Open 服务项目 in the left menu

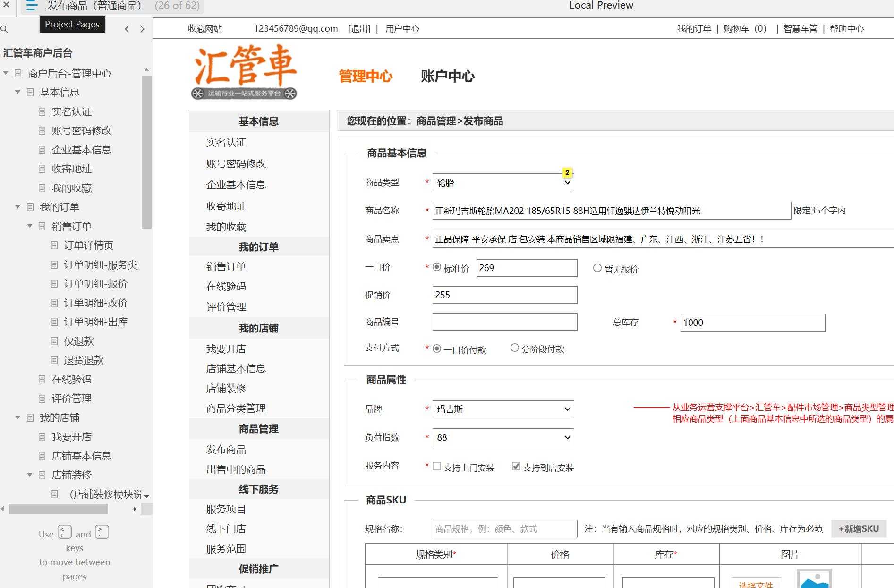pos(226,509)
